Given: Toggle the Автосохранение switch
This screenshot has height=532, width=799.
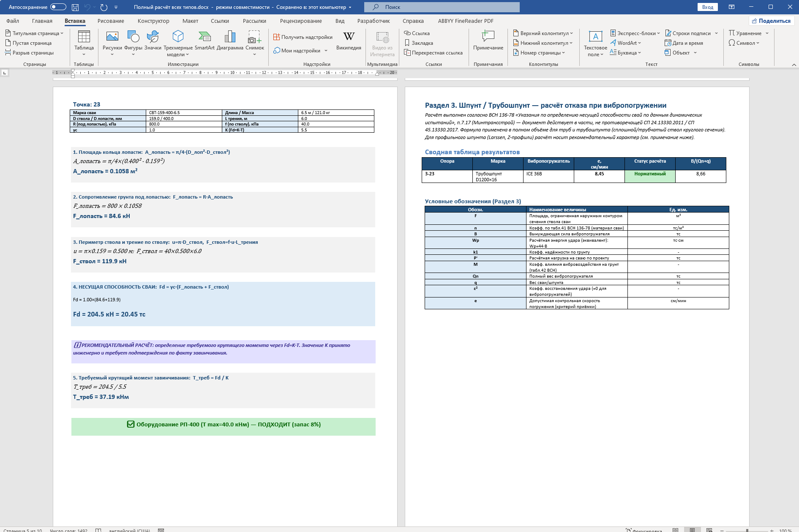Looking at the screenshot, I should pos(58,7).
